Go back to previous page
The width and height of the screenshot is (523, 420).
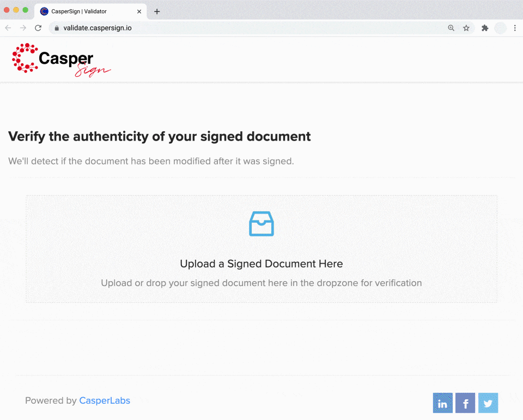[x=8, y=28]
